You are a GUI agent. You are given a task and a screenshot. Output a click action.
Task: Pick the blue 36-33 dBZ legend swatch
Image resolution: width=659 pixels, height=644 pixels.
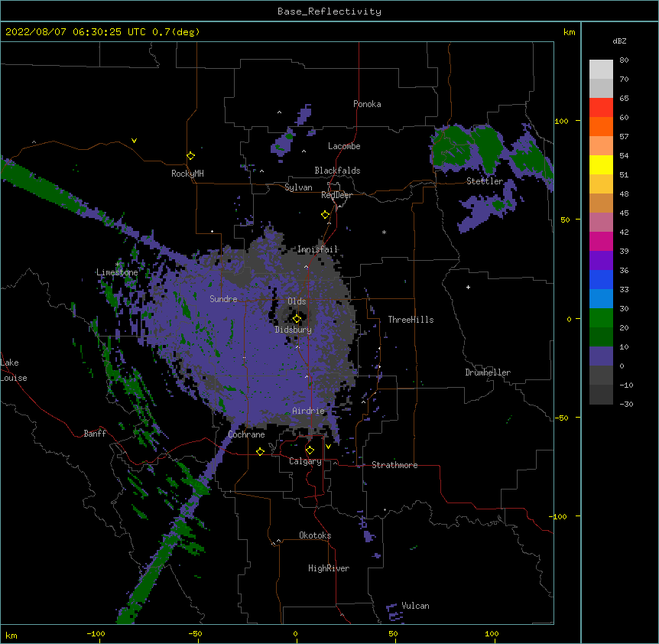coord(601,279)
